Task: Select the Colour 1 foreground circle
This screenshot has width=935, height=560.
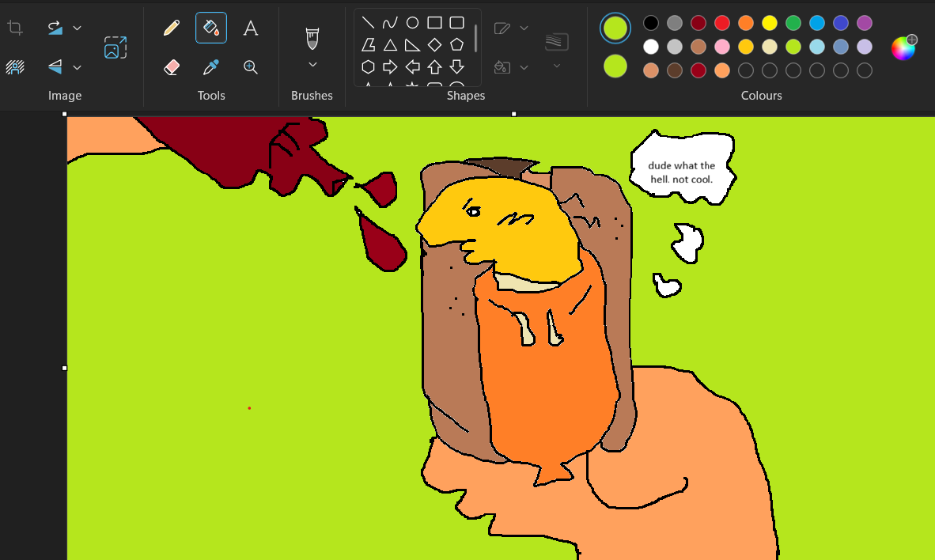Action: pyautogui.click(x=615, y=28)
